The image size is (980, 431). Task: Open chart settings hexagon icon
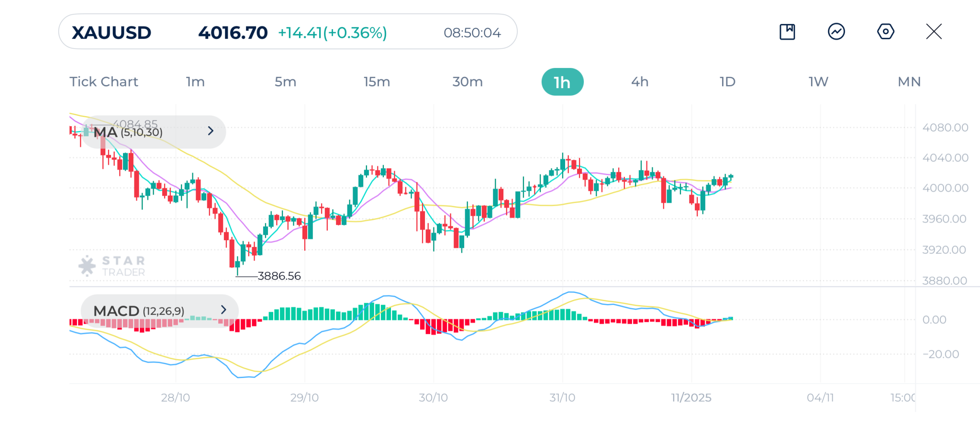click(885, 32)
